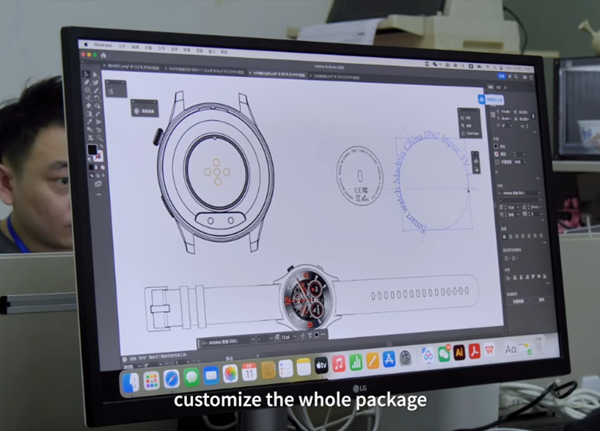
Task: Click the right quick action button in Properties
Action: [x=541, y=299]
